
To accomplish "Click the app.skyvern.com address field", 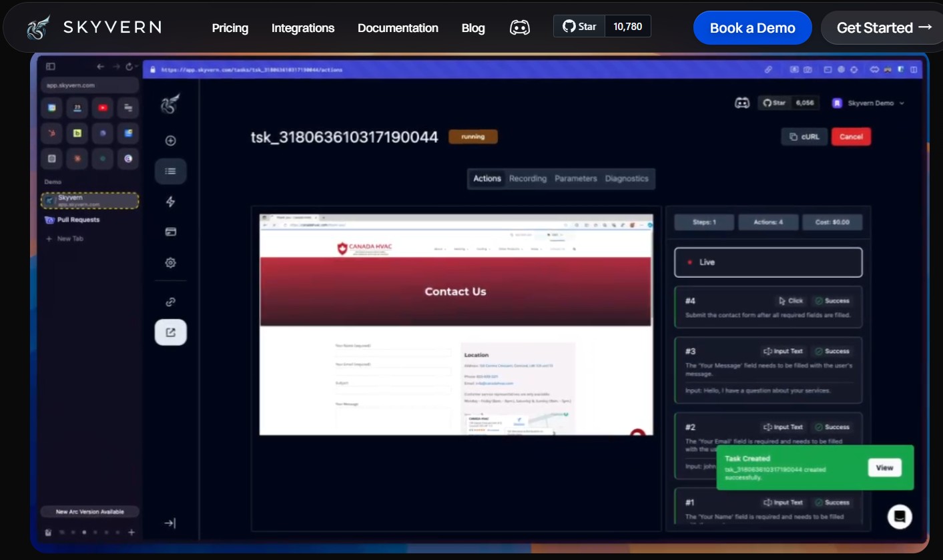I will tap(90, 85).
